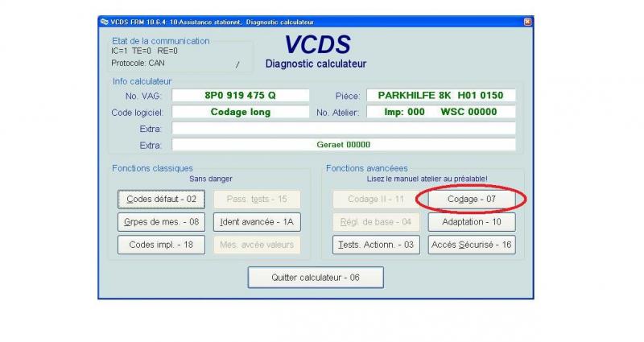This screenshot has height=342, width=644.
Task: Click the Info calculateur group label
Action: click(142, 81)
